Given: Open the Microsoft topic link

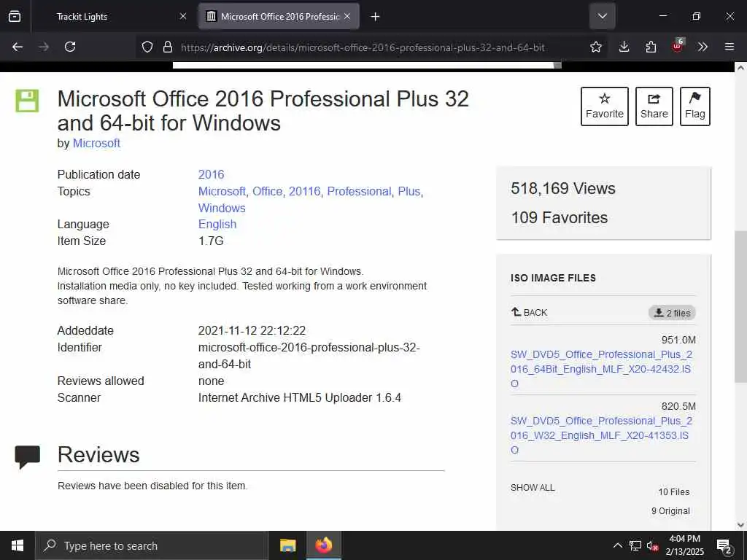Looking at the screenshot, I should 222,191.
